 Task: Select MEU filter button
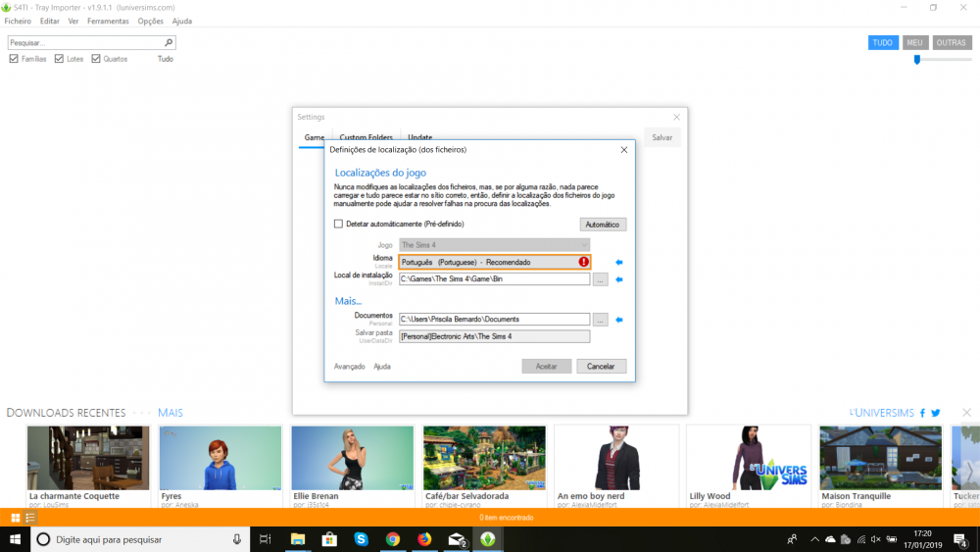(x=915, y=42)
